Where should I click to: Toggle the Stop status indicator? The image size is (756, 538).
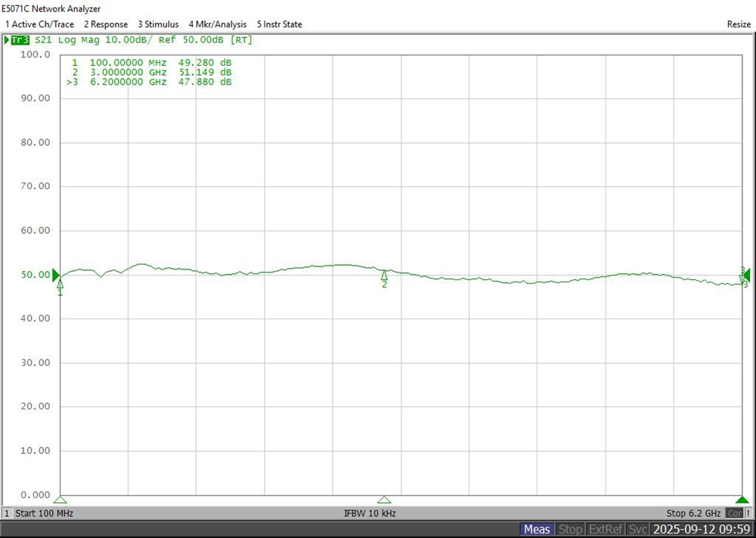[571, 529]
